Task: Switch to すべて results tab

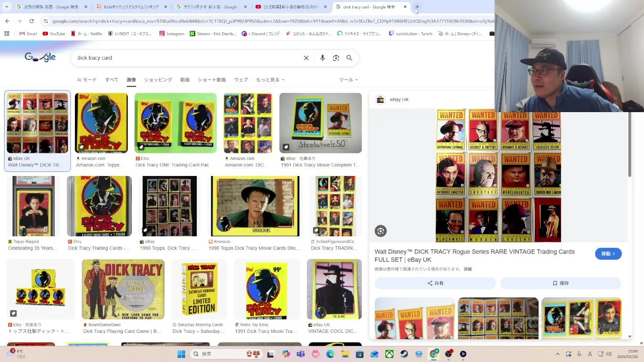Action: pyautogui.click(x=112, y=80)
